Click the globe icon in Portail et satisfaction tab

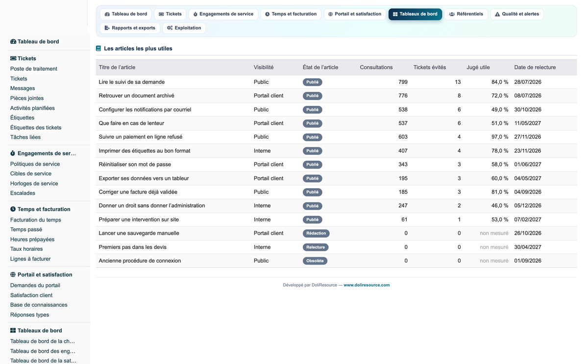[x=331, y=14]
